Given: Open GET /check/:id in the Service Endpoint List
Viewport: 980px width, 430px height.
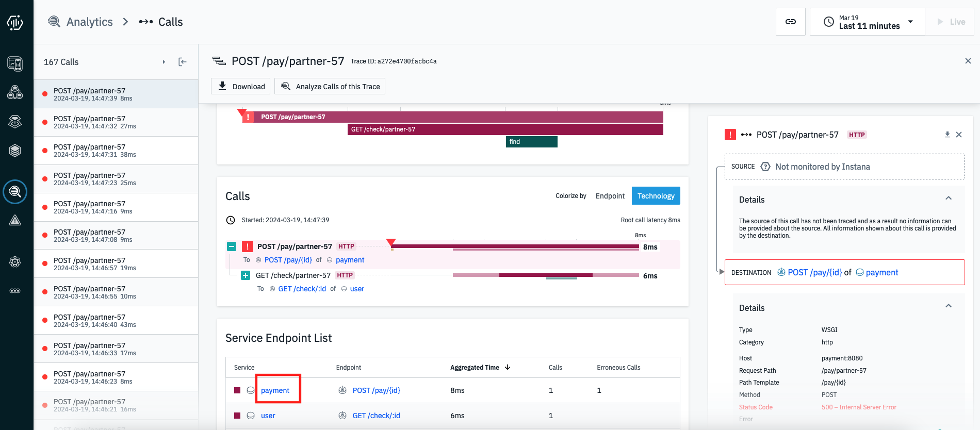Looking at the screenshot, I should pyautogui.click(x=377, y=416).
